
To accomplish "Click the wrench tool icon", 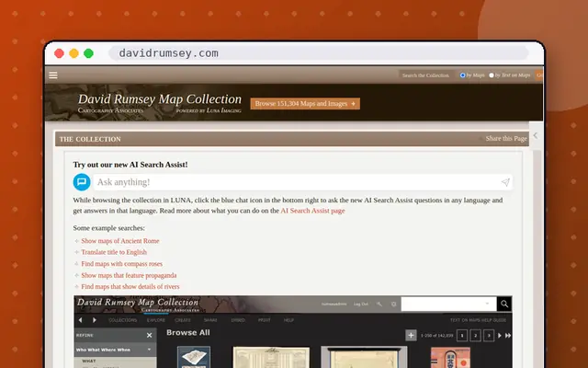I will 379,304.
